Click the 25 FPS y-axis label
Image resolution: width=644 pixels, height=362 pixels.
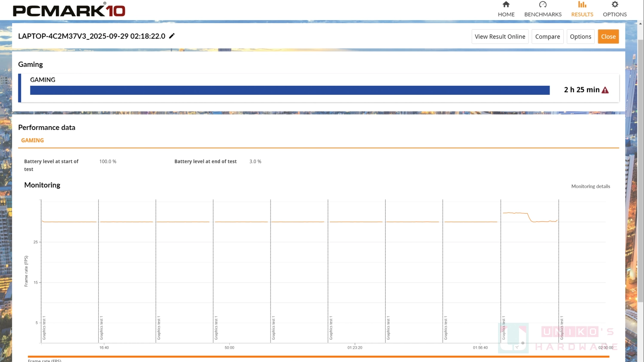tap(36, 242)
